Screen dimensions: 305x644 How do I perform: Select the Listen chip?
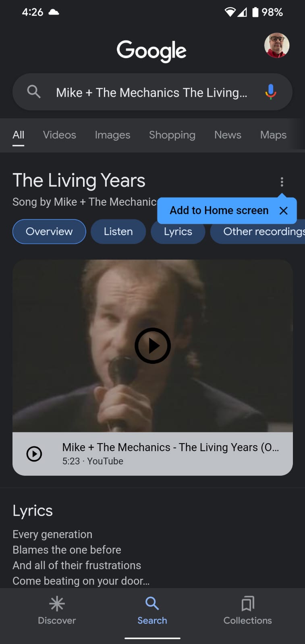118,231
